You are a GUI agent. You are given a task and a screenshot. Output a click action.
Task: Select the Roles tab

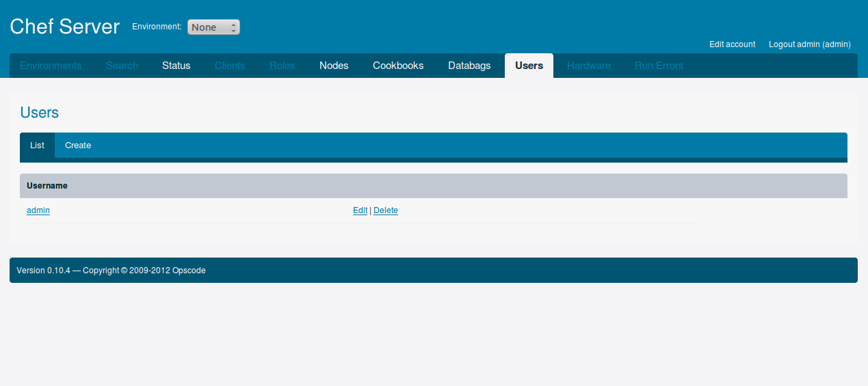coord(282,66)
